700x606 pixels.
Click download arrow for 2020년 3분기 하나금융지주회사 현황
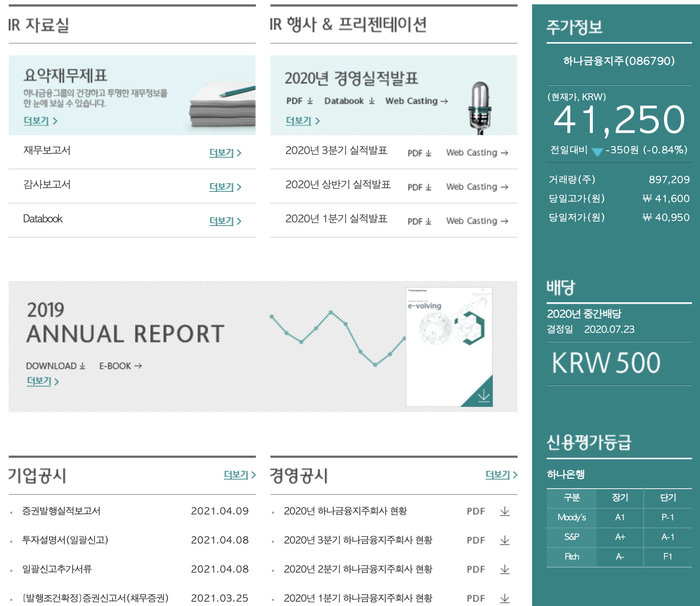(504, 541)
